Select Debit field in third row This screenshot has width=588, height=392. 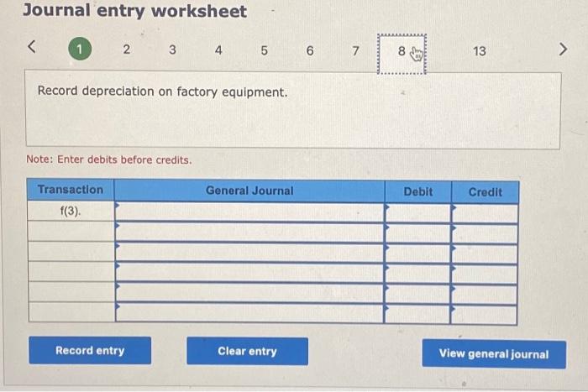point(417,253)
